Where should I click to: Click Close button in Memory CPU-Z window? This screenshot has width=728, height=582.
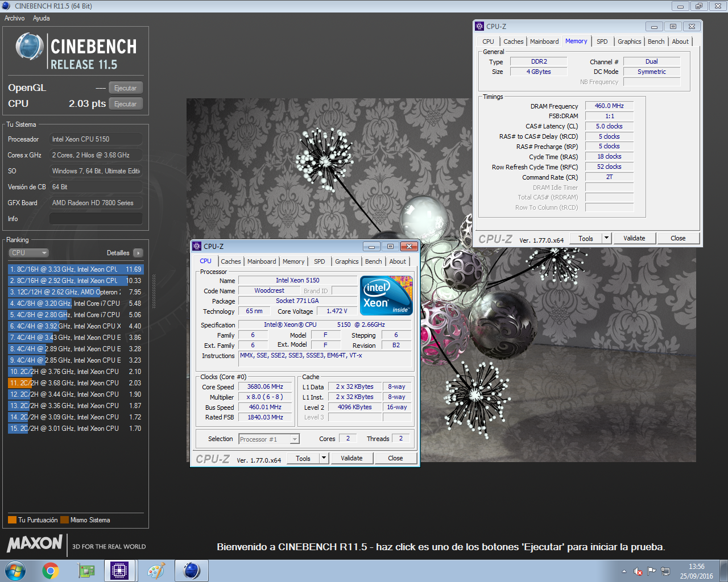[678, 239]
